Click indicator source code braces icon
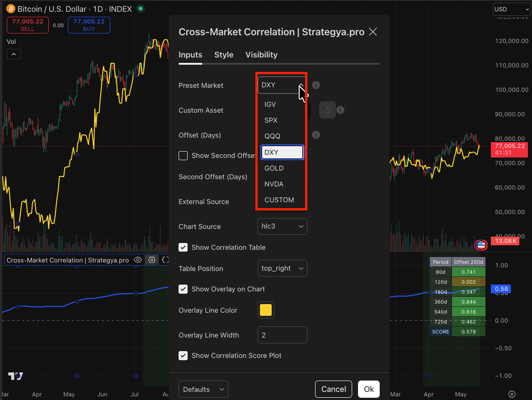 tap(165, 260)
